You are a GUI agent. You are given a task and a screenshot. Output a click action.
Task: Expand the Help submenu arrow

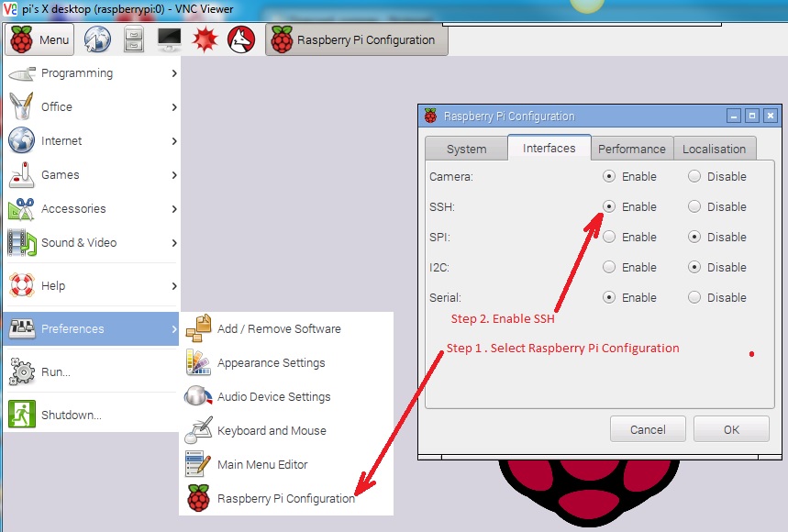click(174, 286)
